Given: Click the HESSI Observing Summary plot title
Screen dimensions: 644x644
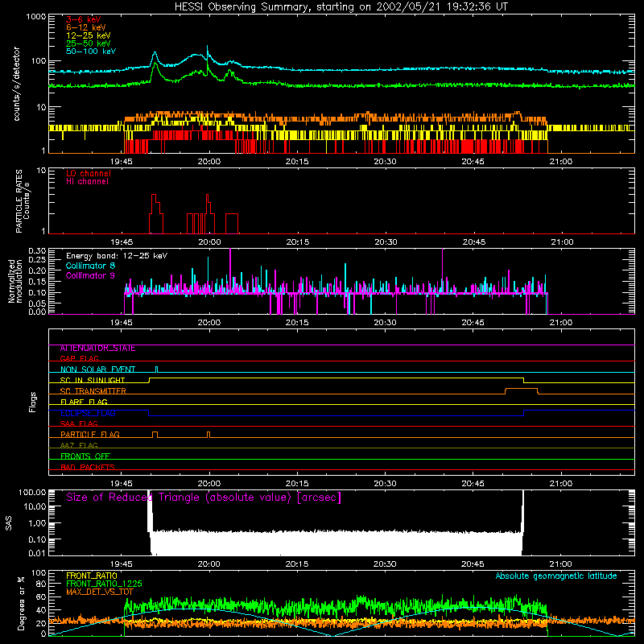Looking at the screenshot, I should pos(341,7).
